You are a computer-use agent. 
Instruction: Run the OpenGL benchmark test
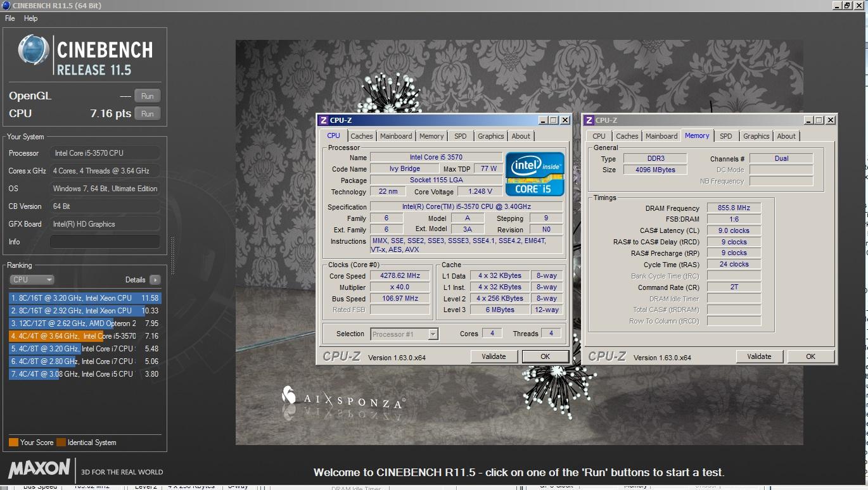147,96
